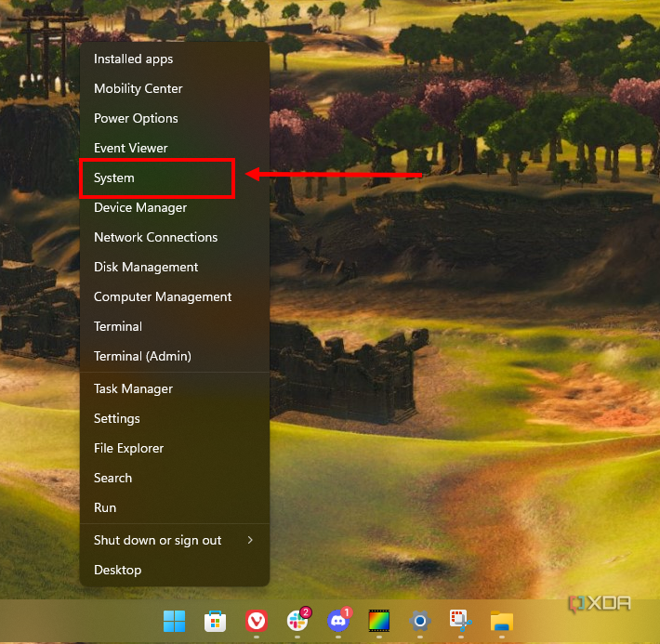Choose File Explorer in the menu

[x=175, y=448]
